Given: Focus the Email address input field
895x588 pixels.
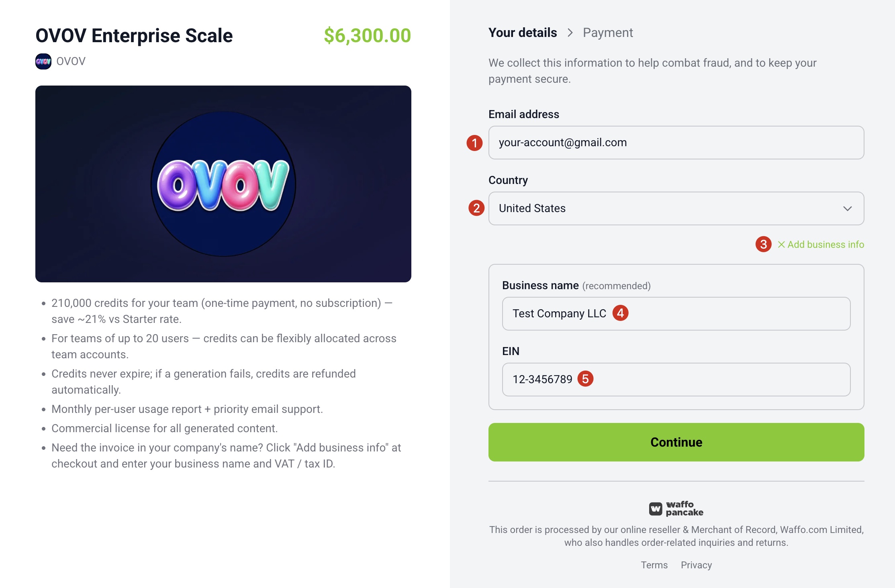Looking at the screenshot, I should coord(676,143).
